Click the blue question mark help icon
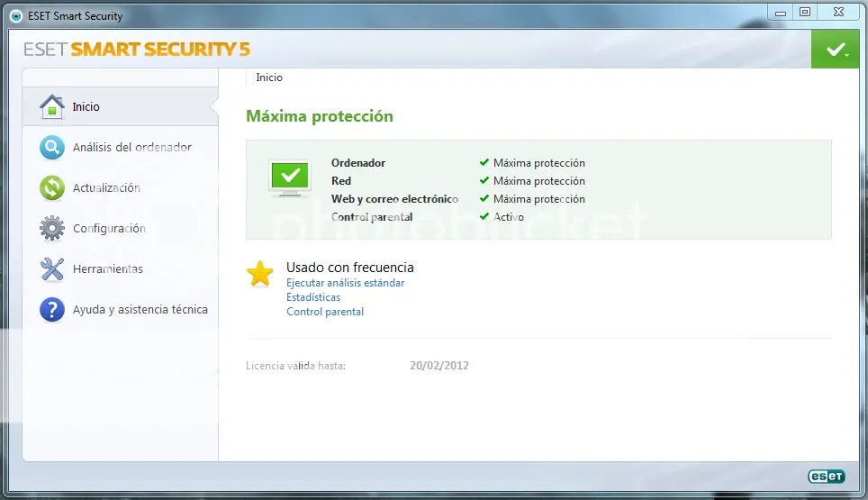The width and height of the screenshot is (868, 500). tap(52, 310)
